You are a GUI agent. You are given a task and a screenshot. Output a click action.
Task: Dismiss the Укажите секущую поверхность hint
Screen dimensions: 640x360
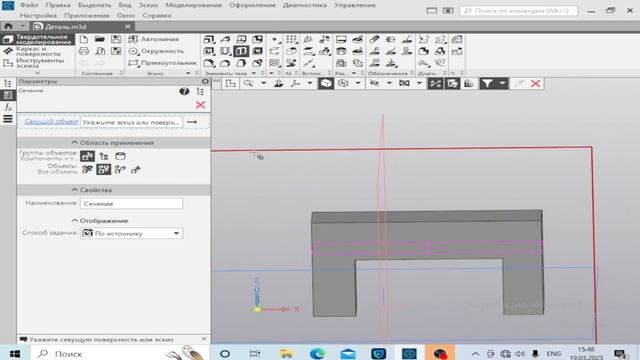click(204, 339)
